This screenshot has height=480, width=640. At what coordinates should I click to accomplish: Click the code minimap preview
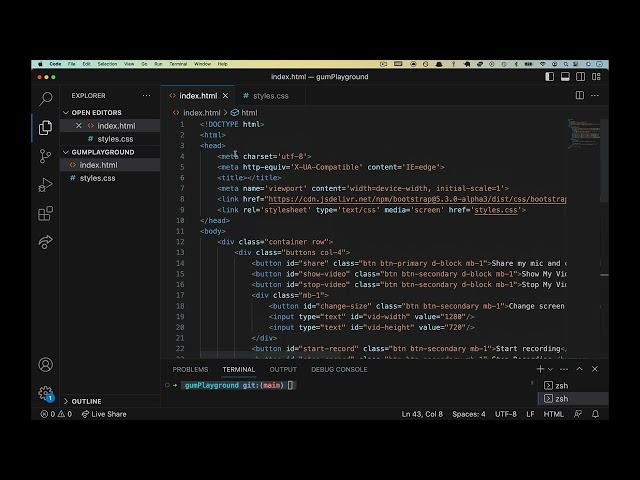[584, 134]
